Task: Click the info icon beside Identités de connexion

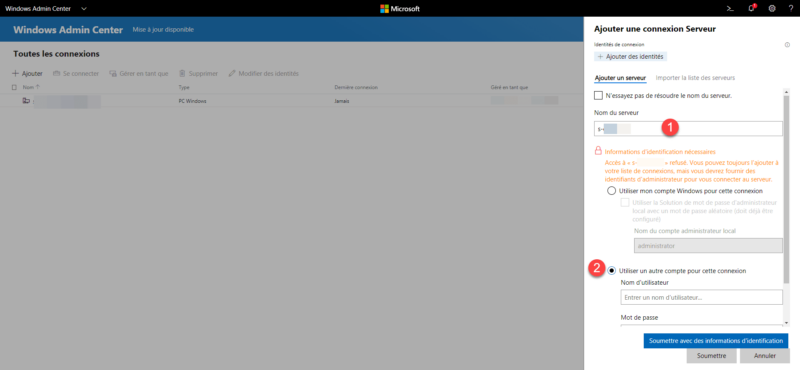Action: [x=787, y=45]
